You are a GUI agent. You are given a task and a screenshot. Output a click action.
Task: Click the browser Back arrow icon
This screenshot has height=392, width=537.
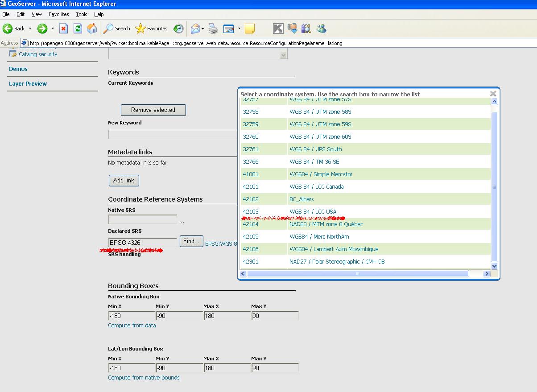(8, 29)
